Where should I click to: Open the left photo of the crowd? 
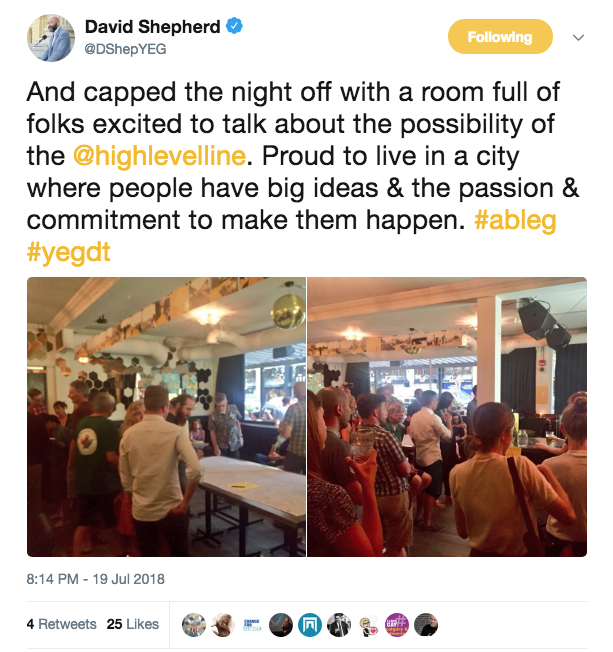pos(166,416)
